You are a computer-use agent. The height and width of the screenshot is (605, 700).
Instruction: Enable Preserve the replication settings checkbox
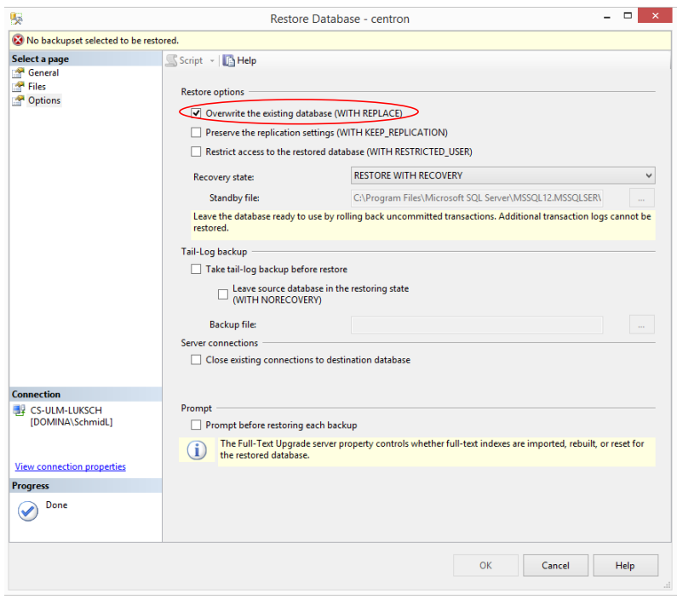[197, 133]
